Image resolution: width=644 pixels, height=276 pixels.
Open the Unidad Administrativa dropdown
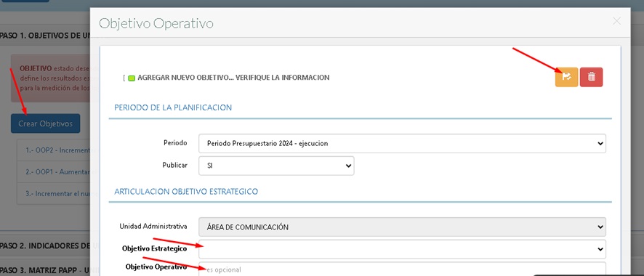click(x=402, y=227)
